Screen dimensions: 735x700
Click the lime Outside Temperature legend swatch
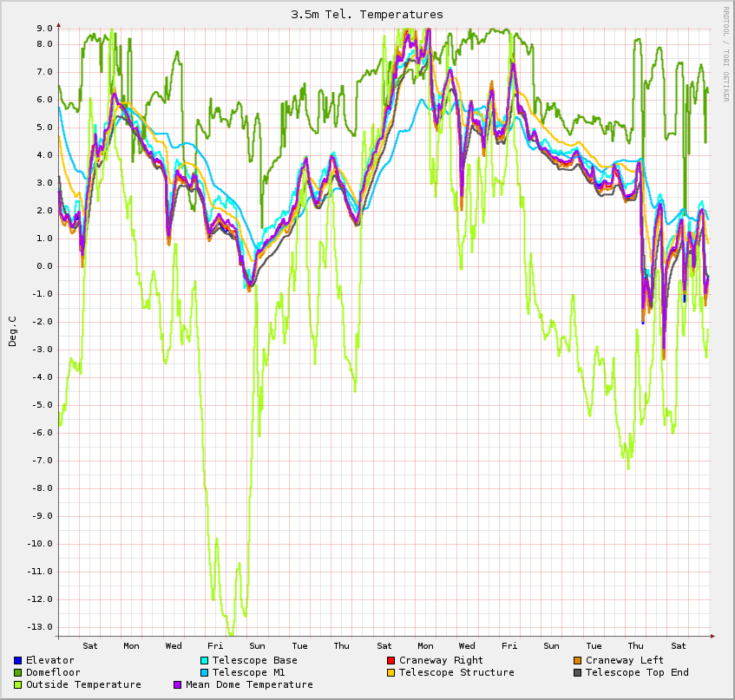tap(17, 684)
